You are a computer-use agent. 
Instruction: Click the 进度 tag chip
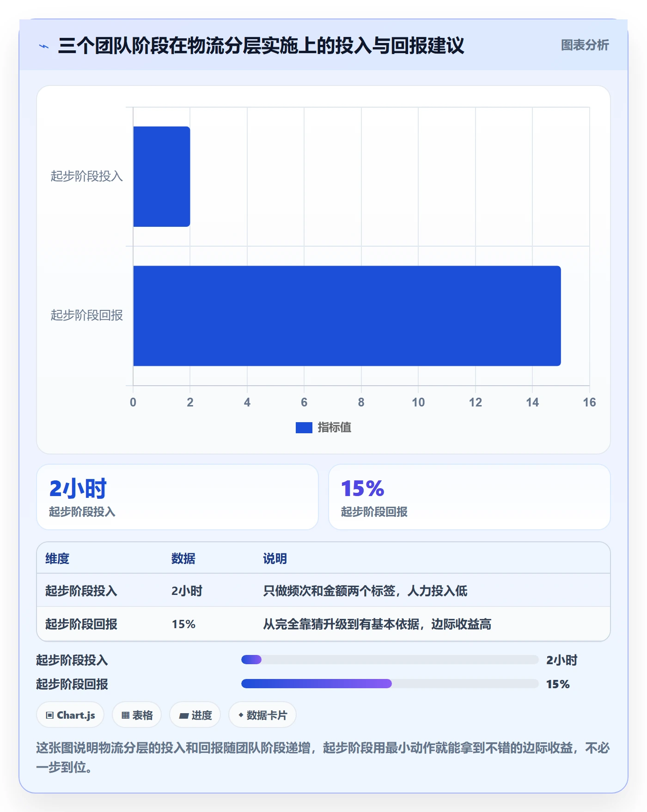[195, 715]
